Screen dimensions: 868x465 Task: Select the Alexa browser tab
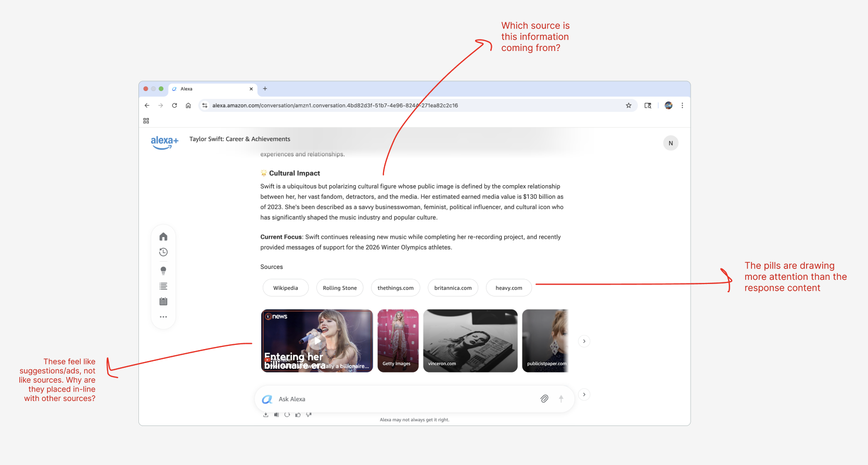(213, 89)
